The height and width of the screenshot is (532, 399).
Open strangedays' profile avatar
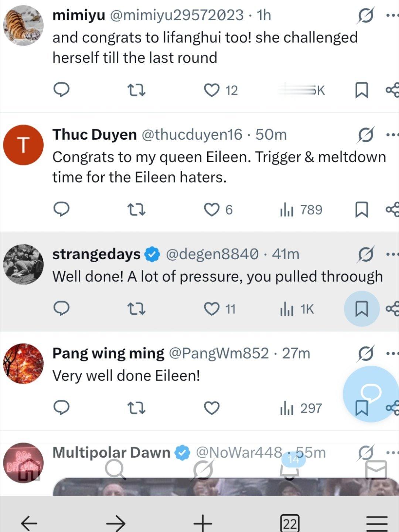23,264
